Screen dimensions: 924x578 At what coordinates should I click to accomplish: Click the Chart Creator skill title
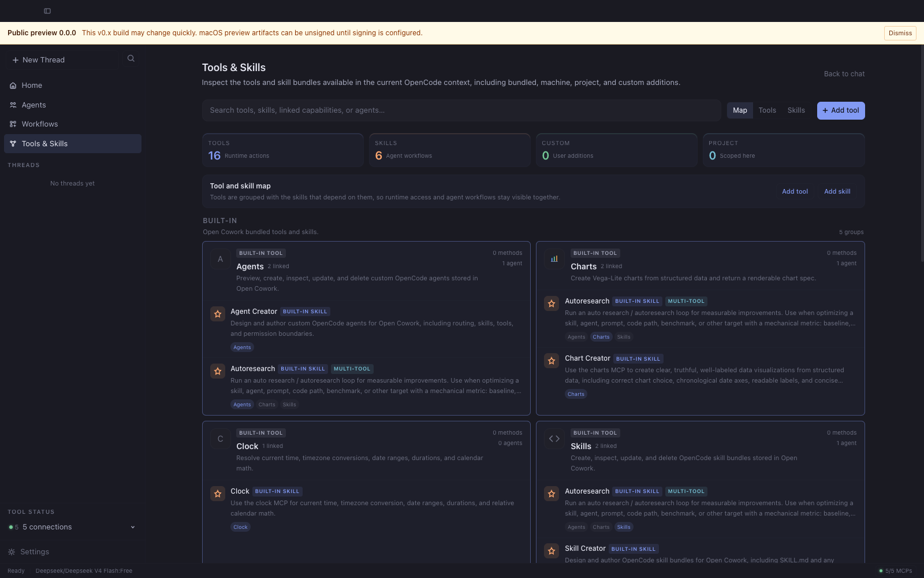pos(587,358)
